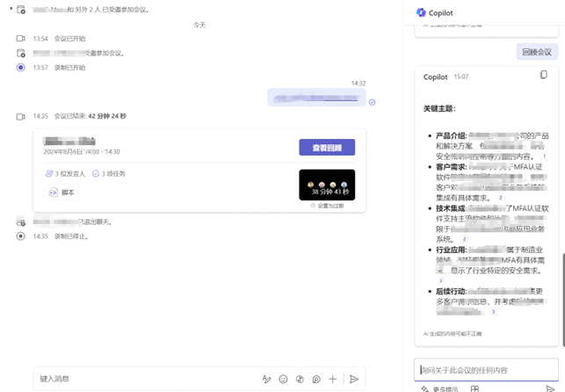
Task: Focus the Copilot 询问关于此会议 input field
Action: (x=486, y=370)
